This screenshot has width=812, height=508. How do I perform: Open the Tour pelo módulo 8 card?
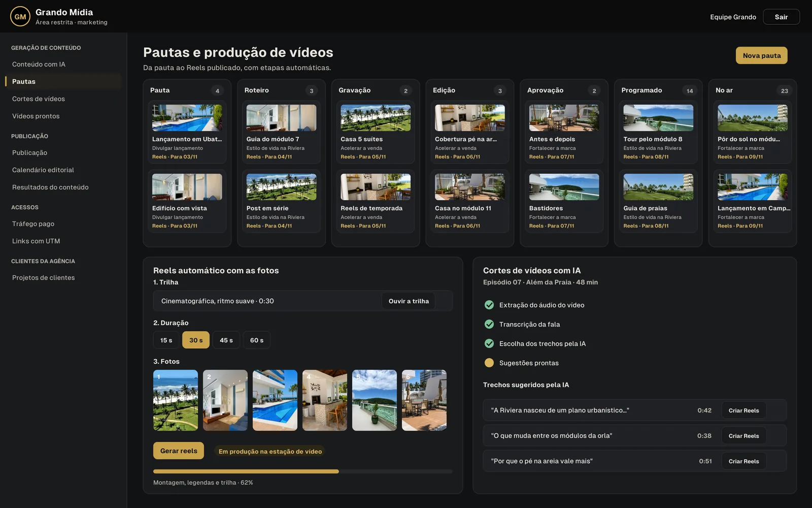click(658, 132)
